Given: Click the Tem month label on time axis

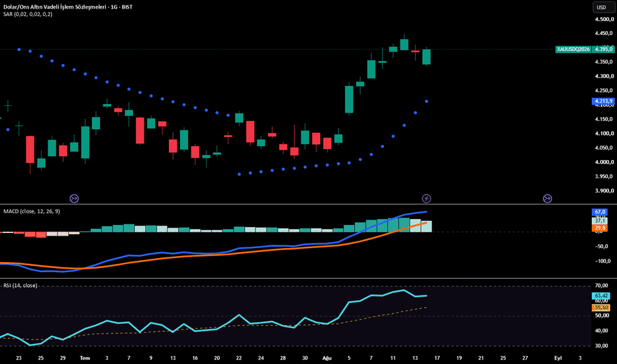Looking at the screenshot, I should (x=85, y=358).
